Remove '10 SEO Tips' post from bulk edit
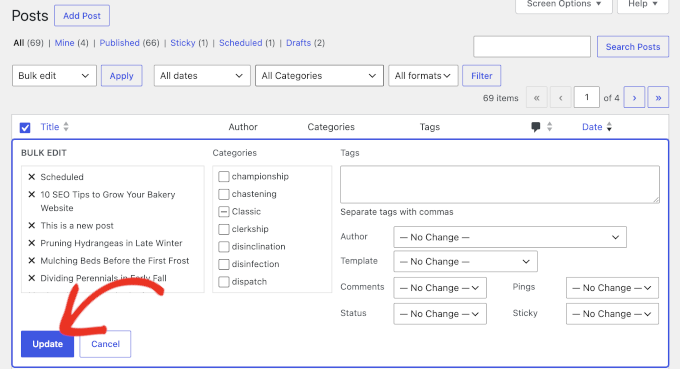Viewport: 680px width, 369px height. click(x=31, y=195)
